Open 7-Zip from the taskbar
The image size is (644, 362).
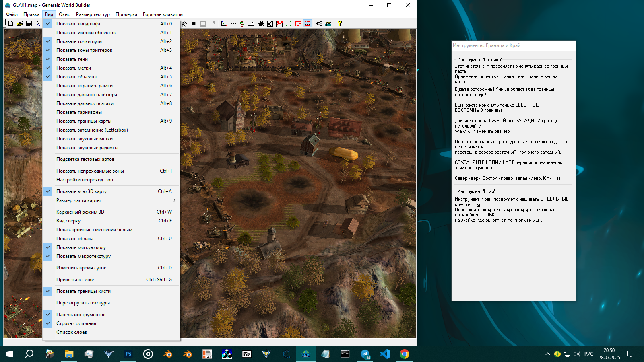[247, 354]
